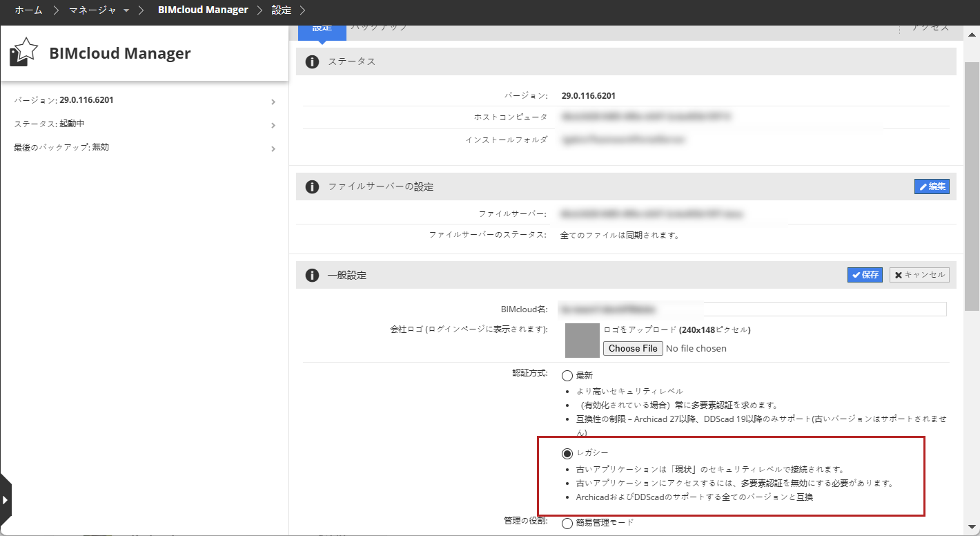Screen dimensions: 980x536
Task: Click the より高いセキュリティレベル bullet text
Action: pos(629,391)
